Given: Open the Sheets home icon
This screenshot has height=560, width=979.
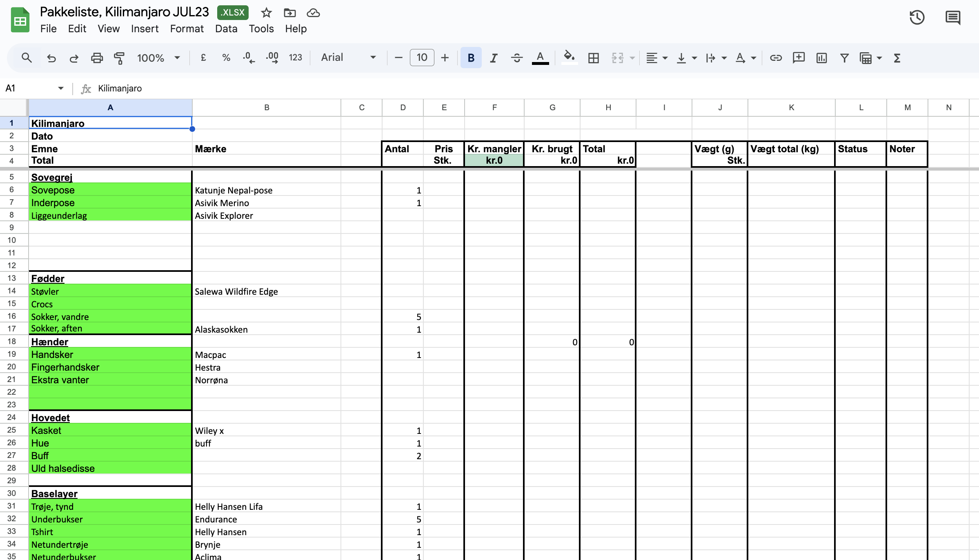Looking at the screenshot, I should tap(20, 20).
